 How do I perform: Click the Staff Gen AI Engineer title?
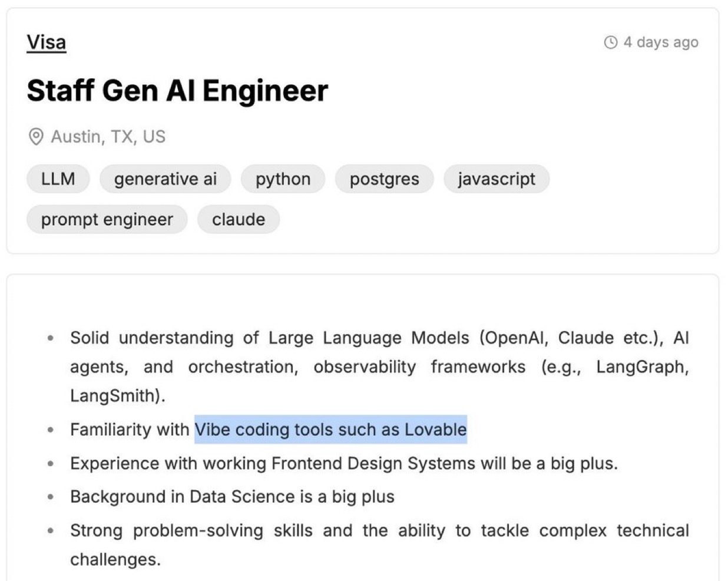[177, 91]
